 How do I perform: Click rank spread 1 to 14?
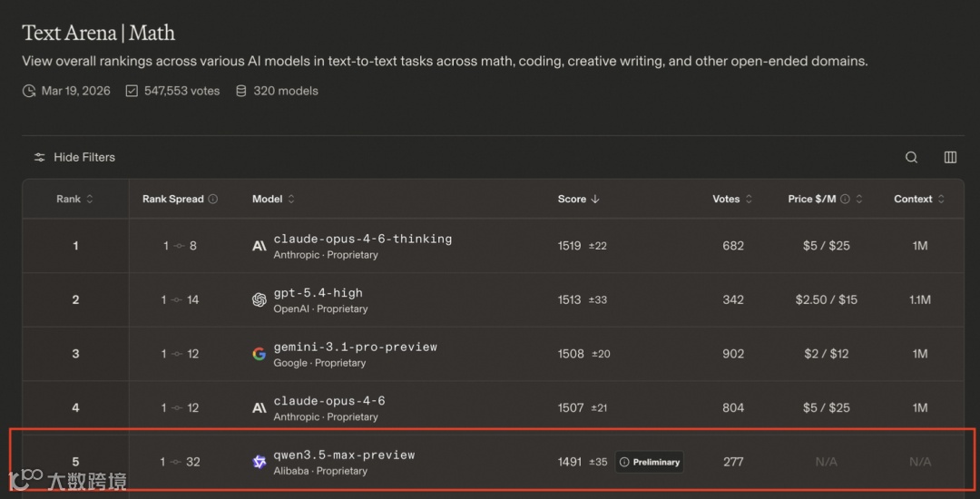point(180,299)
